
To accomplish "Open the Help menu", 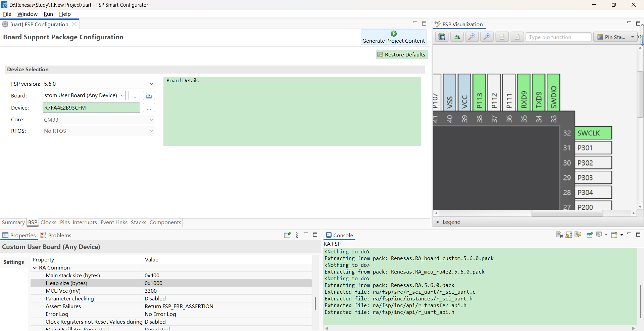I will tap(65, 14).
